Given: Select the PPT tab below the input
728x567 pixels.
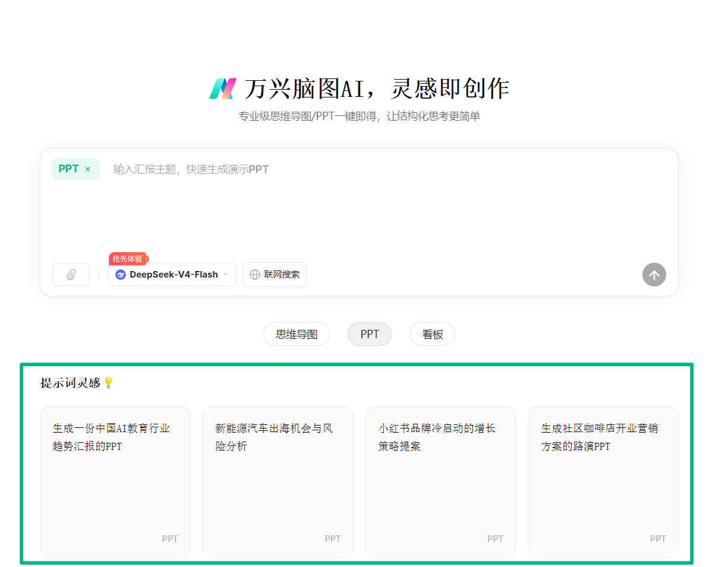Looking at the screenshot, I should pyautogui.click(x=370, y=334).
